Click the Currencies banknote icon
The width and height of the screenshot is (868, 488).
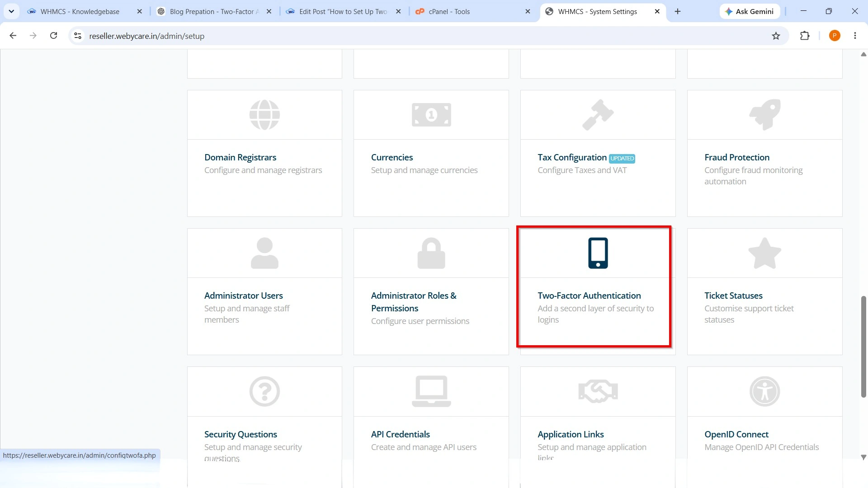431,115
